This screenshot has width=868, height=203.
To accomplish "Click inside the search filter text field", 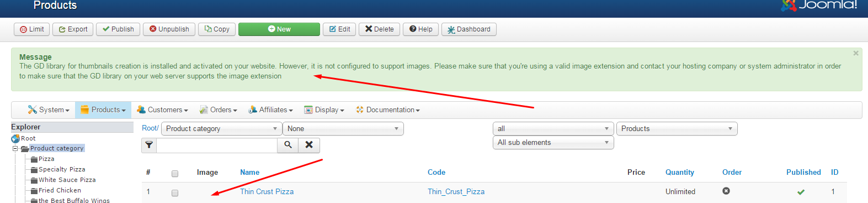I will [217, 145].
